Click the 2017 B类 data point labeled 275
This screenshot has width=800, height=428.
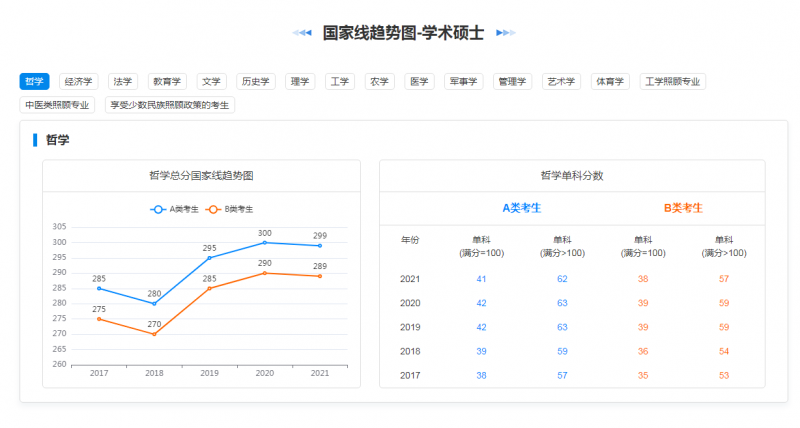pos(99,319)
